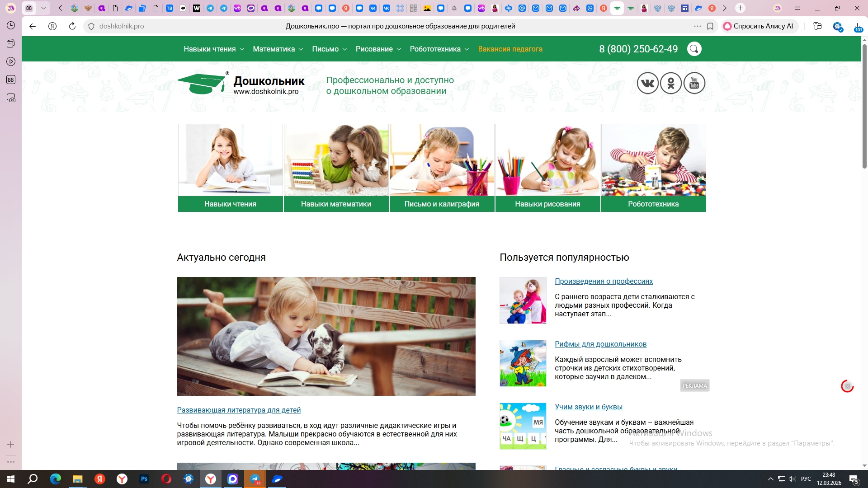The width and height of the screenshot is (868, 488).
Task: Reload the page with refresh icon
Action: pos(72,26)
